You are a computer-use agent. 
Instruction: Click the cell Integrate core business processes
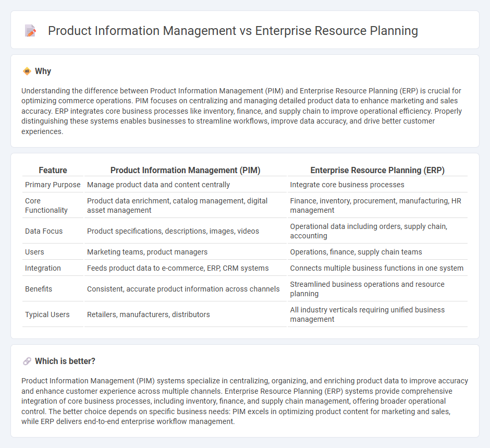[x=377, y=185]
